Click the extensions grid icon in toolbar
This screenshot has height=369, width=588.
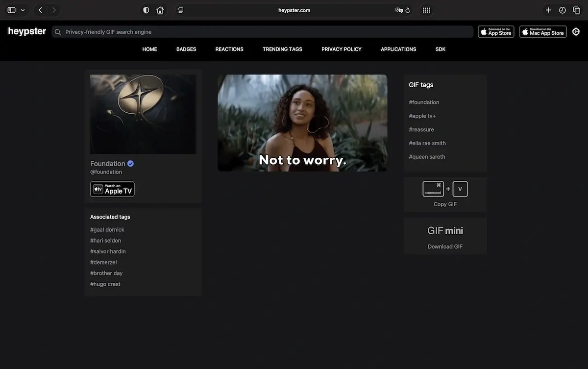426,9
